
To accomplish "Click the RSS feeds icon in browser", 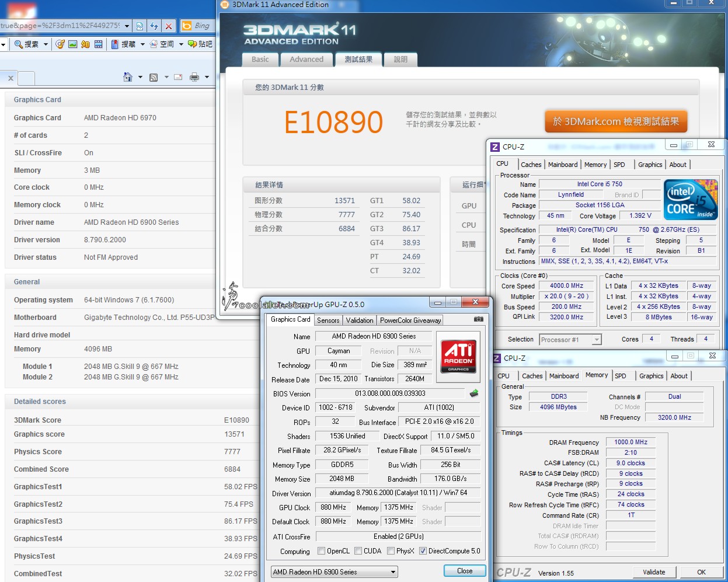I will [x=154, y=77].
